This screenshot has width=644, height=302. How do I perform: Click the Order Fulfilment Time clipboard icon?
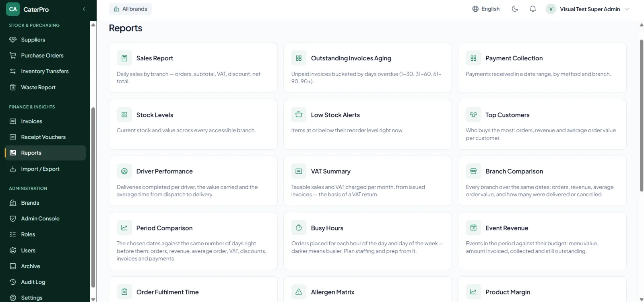[x=124, y=292]
